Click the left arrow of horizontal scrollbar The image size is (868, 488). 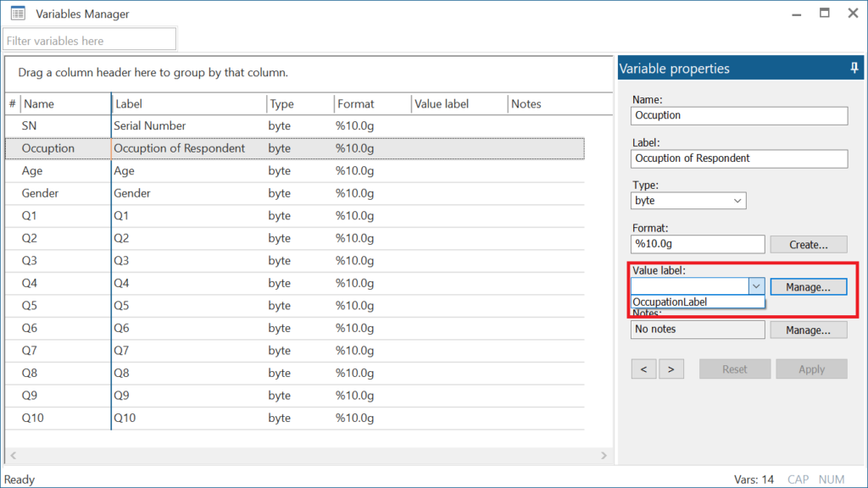[14, 455]
